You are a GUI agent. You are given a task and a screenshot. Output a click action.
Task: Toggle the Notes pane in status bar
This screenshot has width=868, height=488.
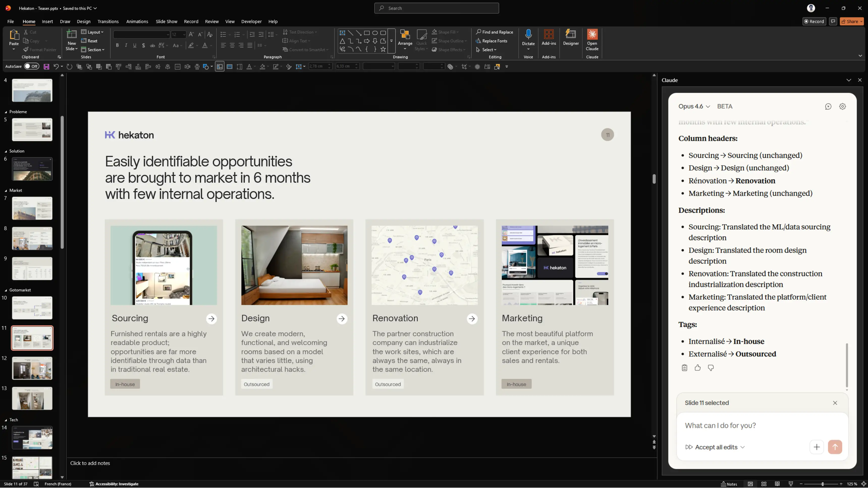[x=729, y=484]
